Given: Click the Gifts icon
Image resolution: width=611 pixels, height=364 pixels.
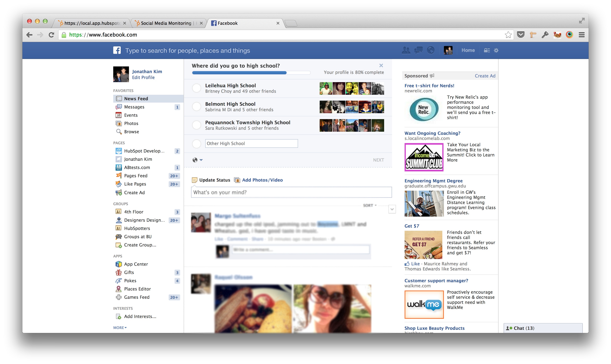Looking at the screenshot, I should [x=119, y=273].
